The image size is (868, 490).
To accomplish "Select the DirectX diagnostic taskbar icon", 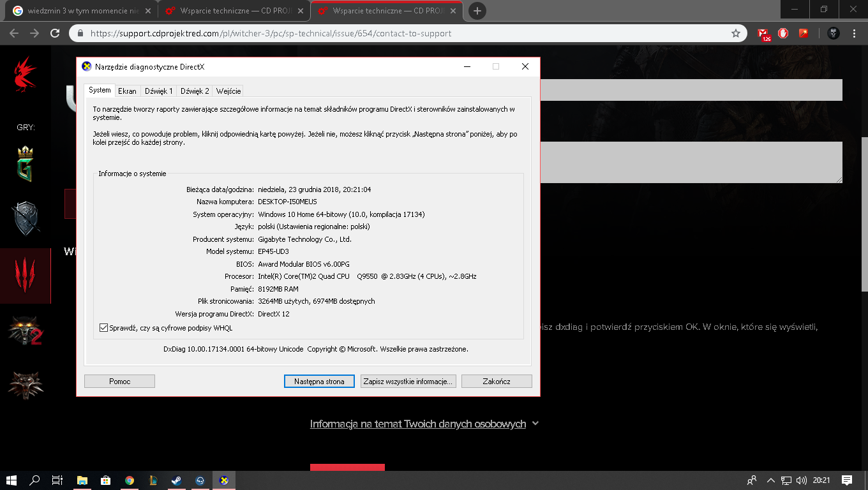I will (x=224, y=480).
